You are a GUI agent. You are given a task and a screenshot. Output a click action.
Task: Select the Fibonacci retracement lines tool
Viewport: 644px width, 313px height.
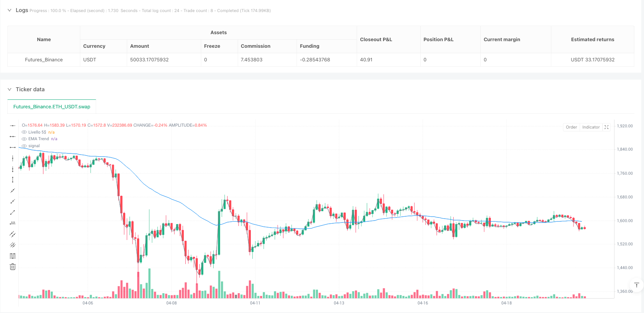point(13,256)
